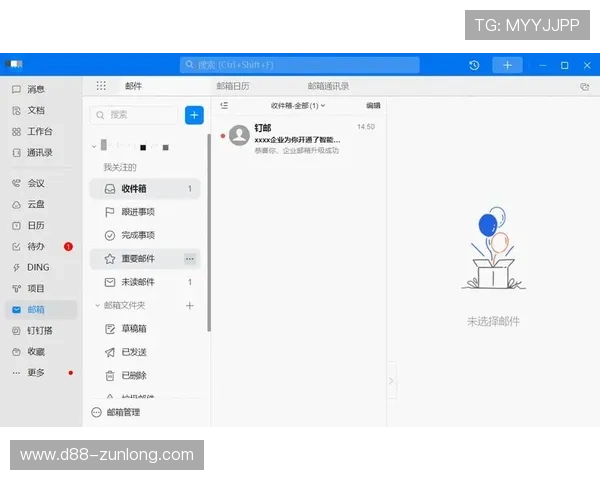Collapse the mail account tree arrow
Screen dimensions: 600x480
pyautogui.click(x=94, y=147)
